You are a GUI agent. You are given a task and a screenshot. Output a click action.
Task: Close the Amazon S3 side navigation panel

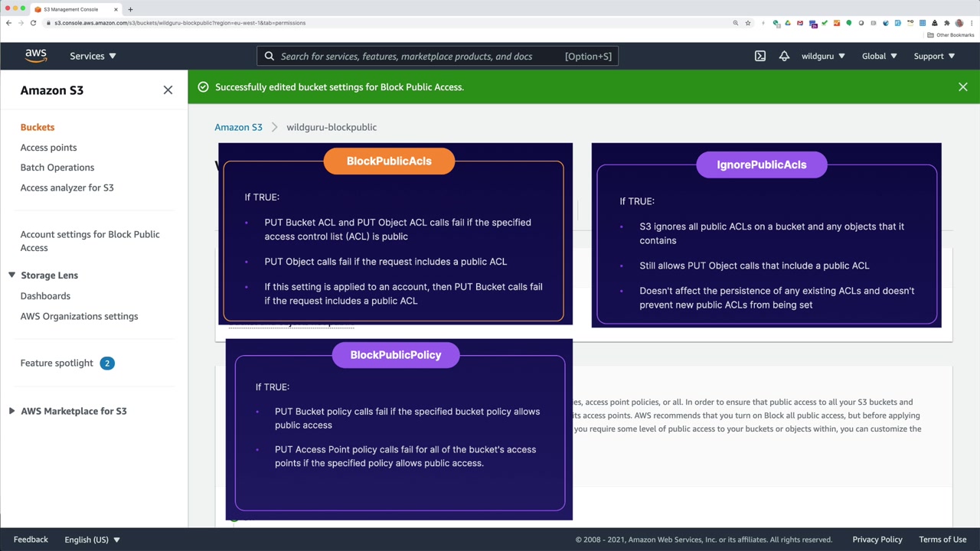tap(168, 90)
